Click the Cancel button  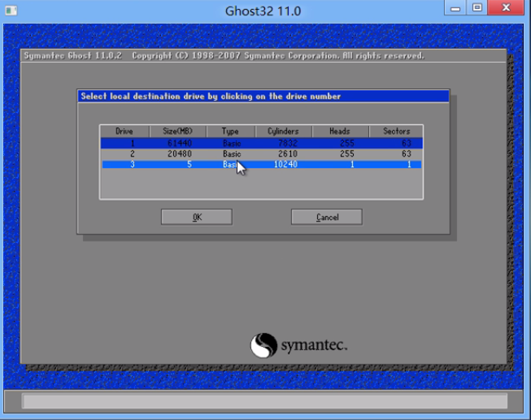327,217
